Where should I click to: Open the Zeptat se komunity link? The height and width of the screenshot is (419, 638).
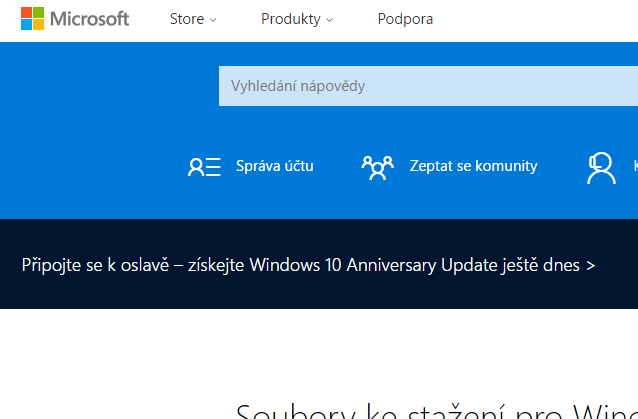point(473,166)
